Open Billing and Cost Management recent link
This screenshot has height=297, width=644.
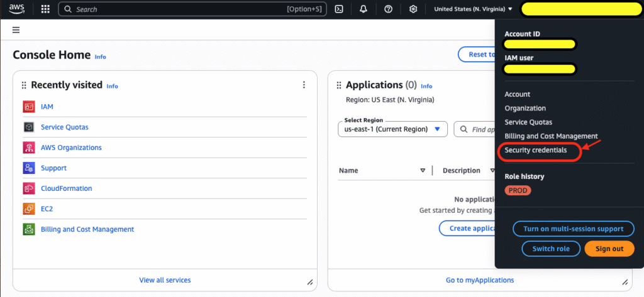coord(87,229)
